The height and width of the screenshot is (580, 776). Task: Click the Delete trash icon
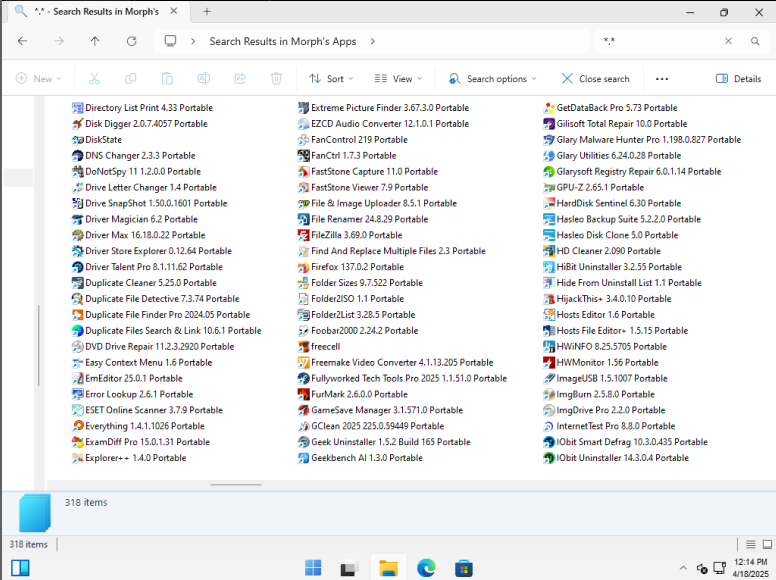[276, 79]
